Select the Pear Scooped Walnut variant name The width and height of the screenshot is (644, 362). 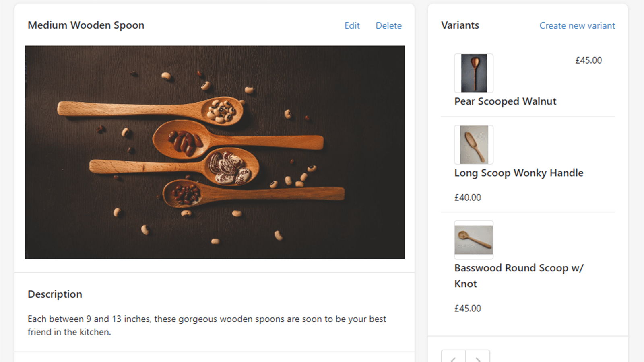(x=505, y=101)
